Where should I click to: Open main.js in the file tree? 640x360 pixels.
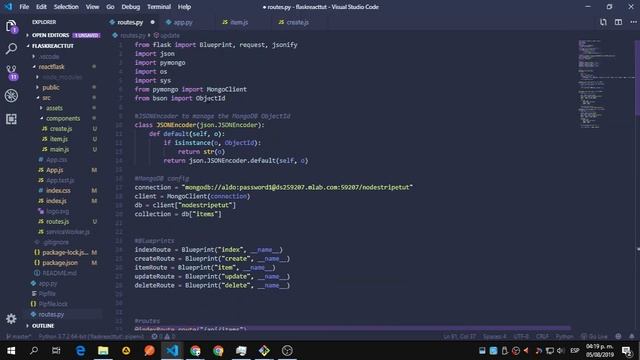pos(59,149)
